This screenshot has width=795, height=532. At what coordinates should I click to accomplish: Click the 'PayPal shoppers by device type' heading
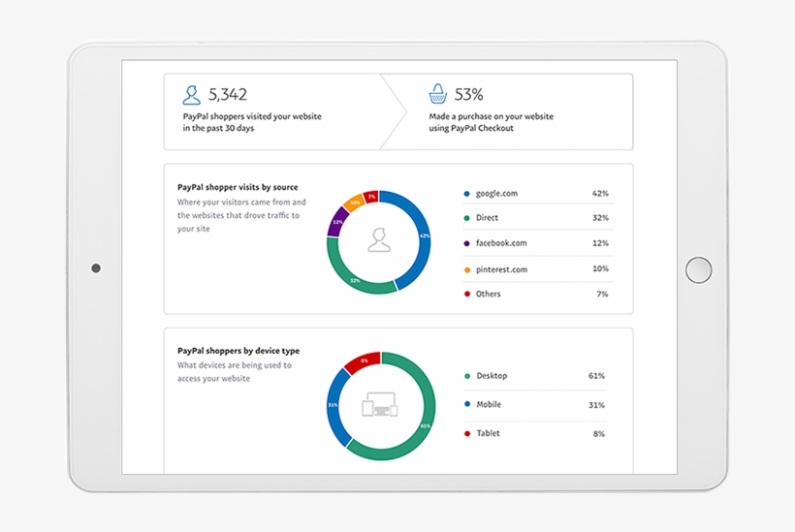click(x=238, y=351)
